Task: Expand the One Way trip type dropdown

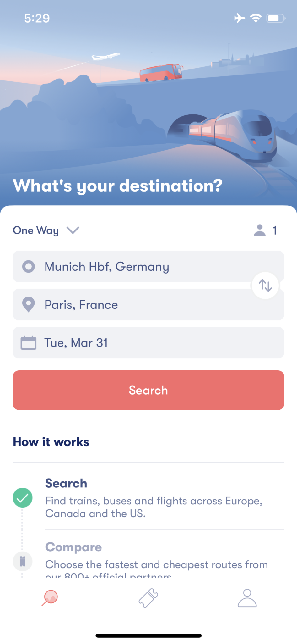Action: pos(46,230)
